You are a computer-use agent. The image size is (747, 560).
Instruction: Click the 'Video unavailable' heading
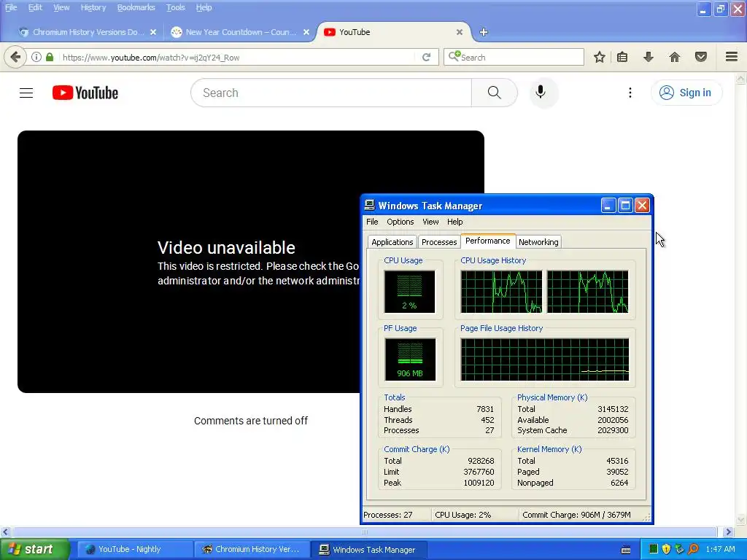(226, 248)
